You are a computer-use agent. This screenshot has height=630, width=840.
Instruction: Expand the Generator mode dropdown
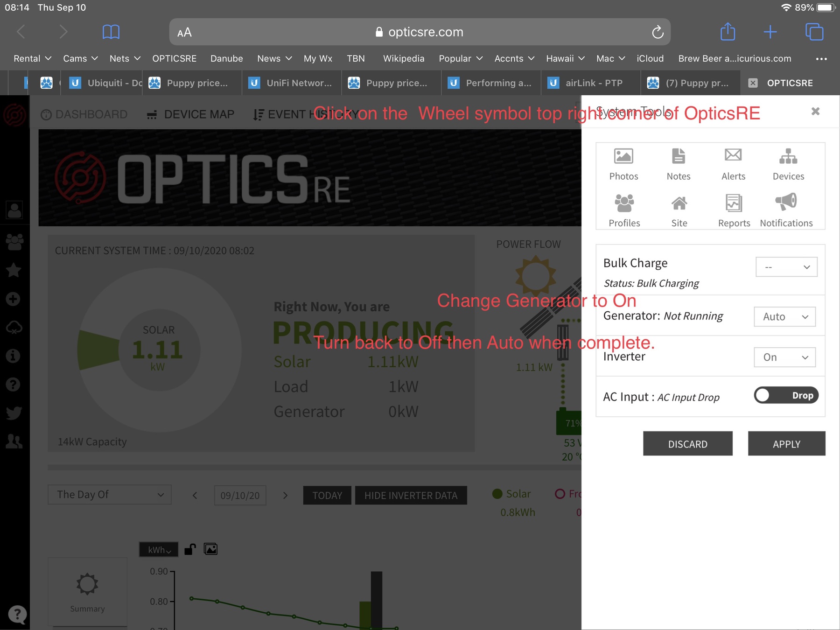[785, 317]
